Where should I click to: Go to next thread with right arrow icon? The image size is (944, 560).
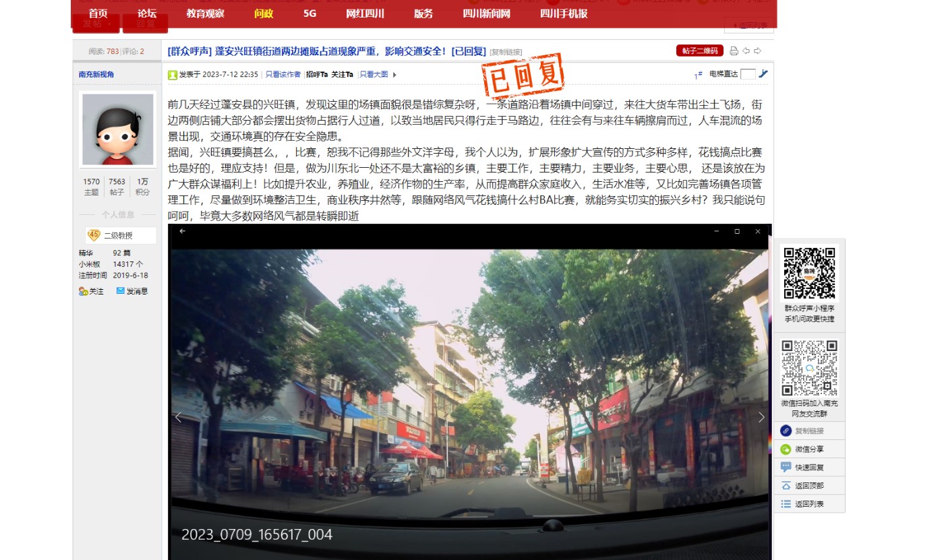[x=757, y=51]
